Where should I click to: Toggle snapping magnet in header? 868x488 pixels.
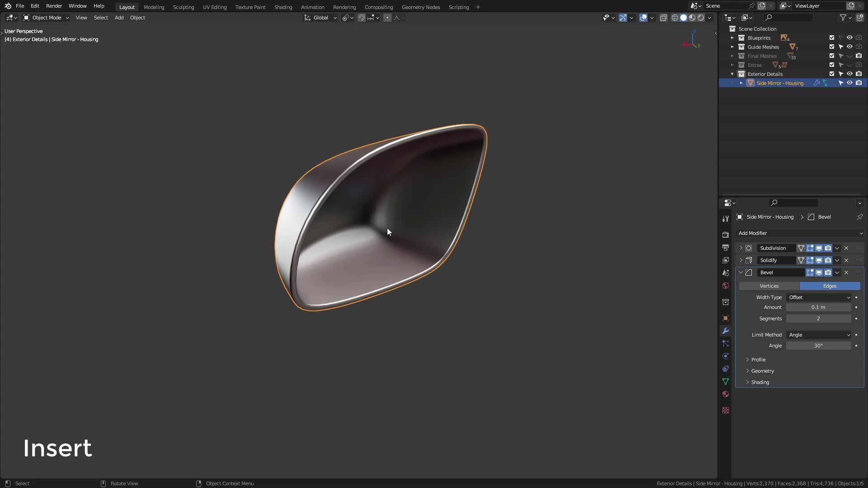(362, 18)
